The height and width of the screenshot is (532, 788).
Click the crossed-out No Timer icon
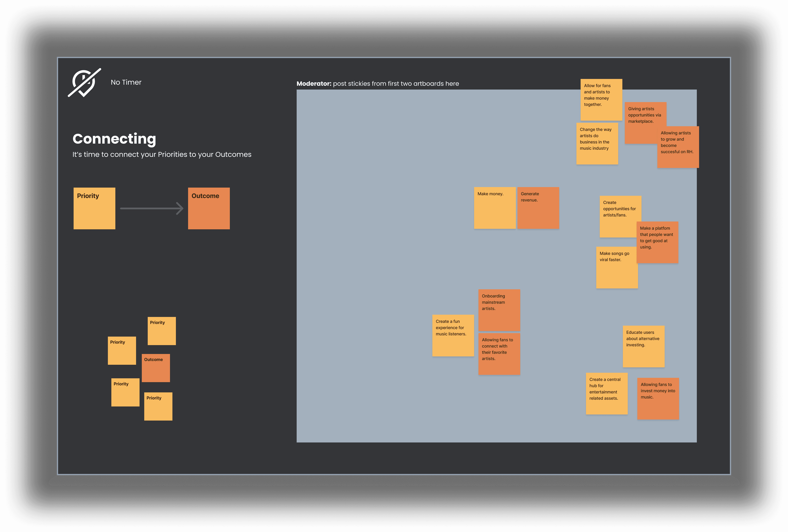[x=84, y=83]
